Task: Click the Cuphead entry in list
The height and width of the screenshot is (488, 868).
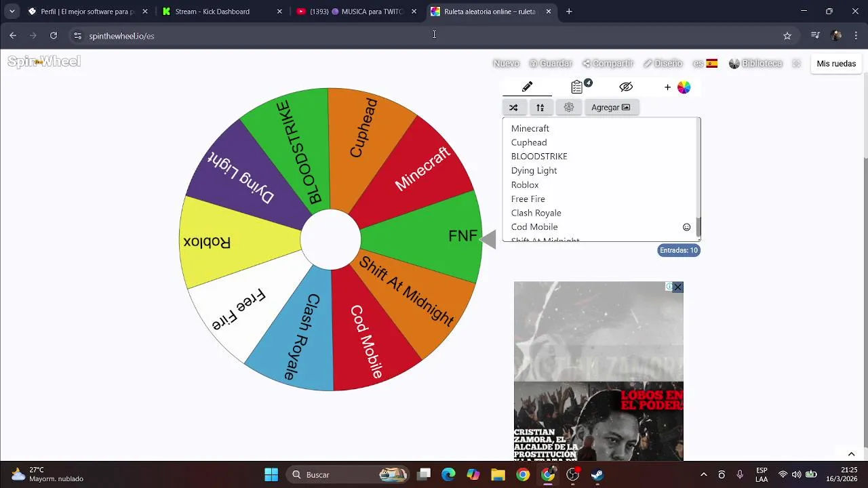Action: (529, 142)
